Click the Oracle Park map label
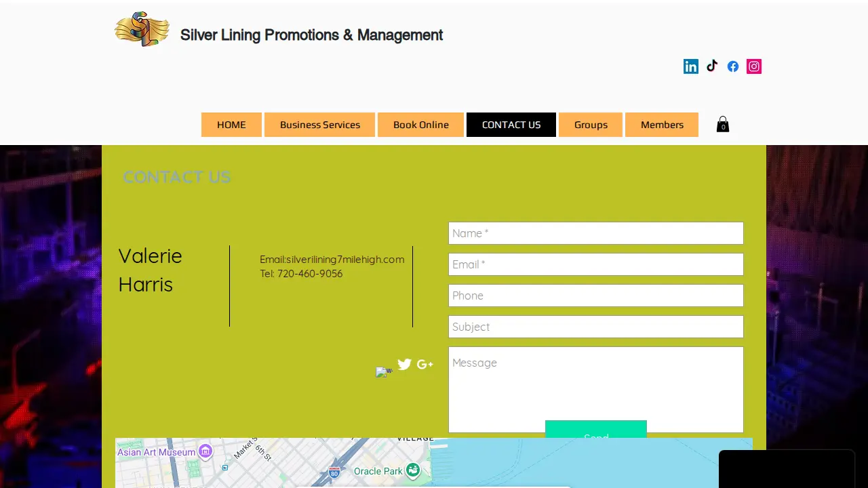Viewport: 868px width, 488px height. click(x=378, y=471)
